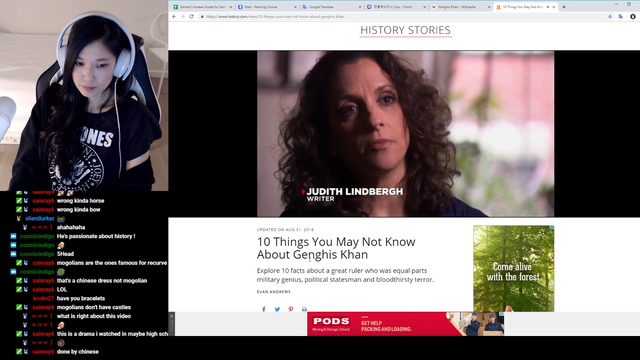Click chat message '5Head'

[65, 254]
